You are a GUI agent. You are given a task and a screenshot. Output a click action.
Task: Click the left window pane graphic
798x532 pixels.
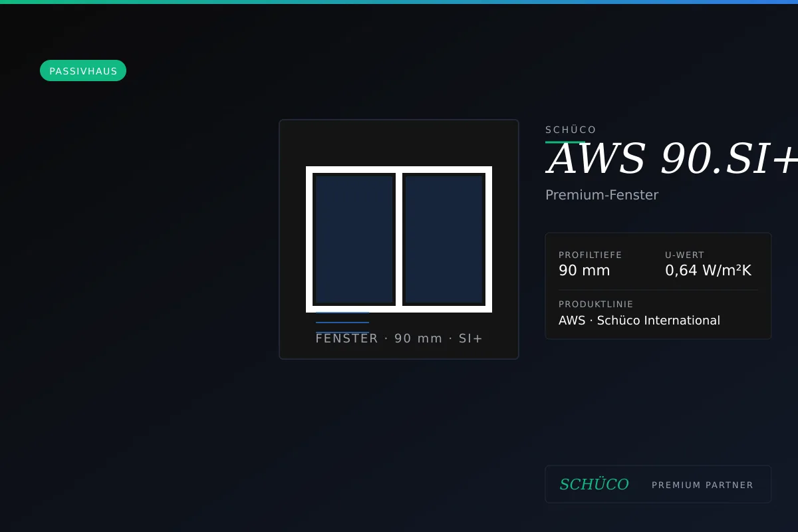pyautogui.click(x=354, y=239)
